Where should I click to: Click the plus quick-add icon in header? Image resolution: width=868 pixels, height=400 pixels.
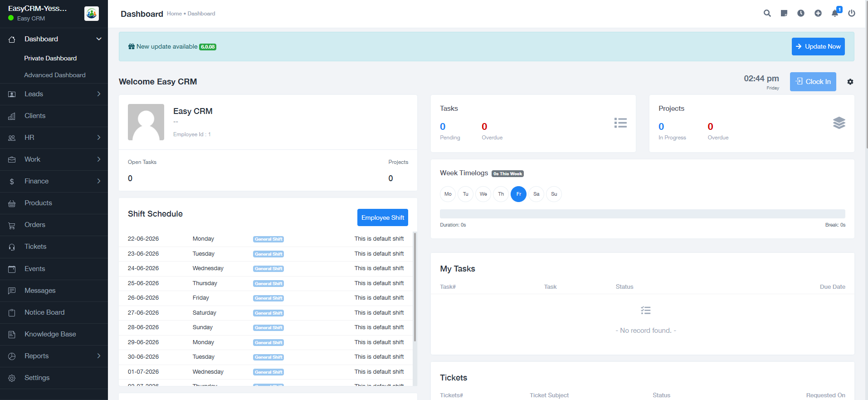(x=818, y=13)
